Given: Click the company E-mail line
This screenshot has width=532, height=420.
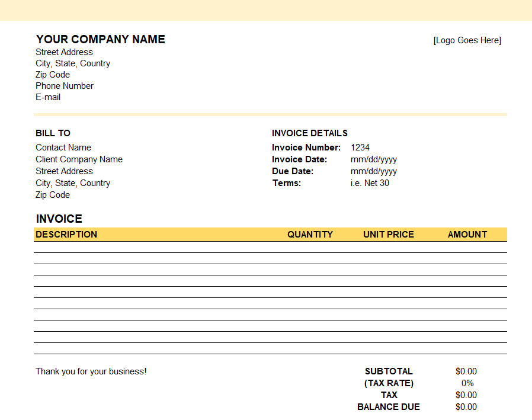Looking at the screenshot, I should click(48, 97).
